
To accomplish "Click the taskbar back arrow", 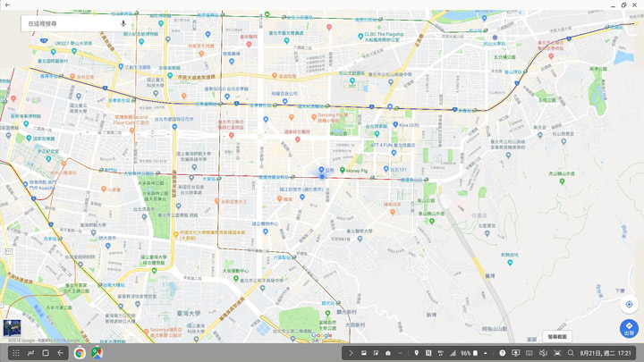I will point(60,353).
